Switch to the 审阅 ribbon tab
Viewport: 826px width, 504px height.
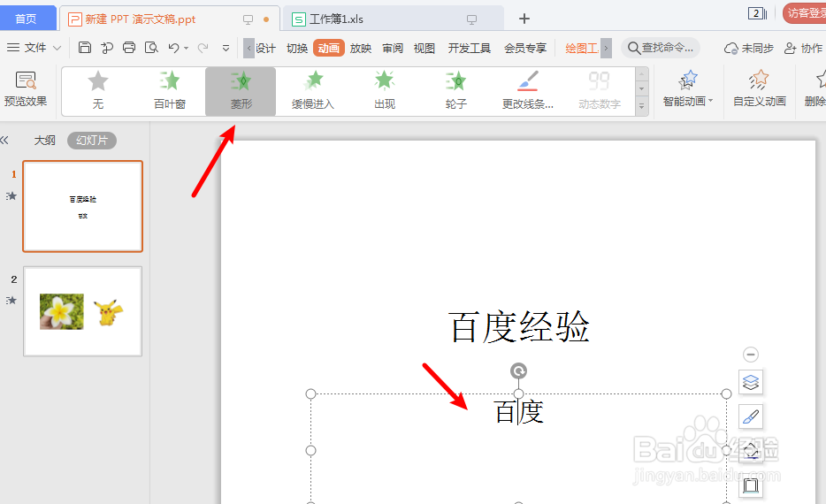click(x=393, y=48)
